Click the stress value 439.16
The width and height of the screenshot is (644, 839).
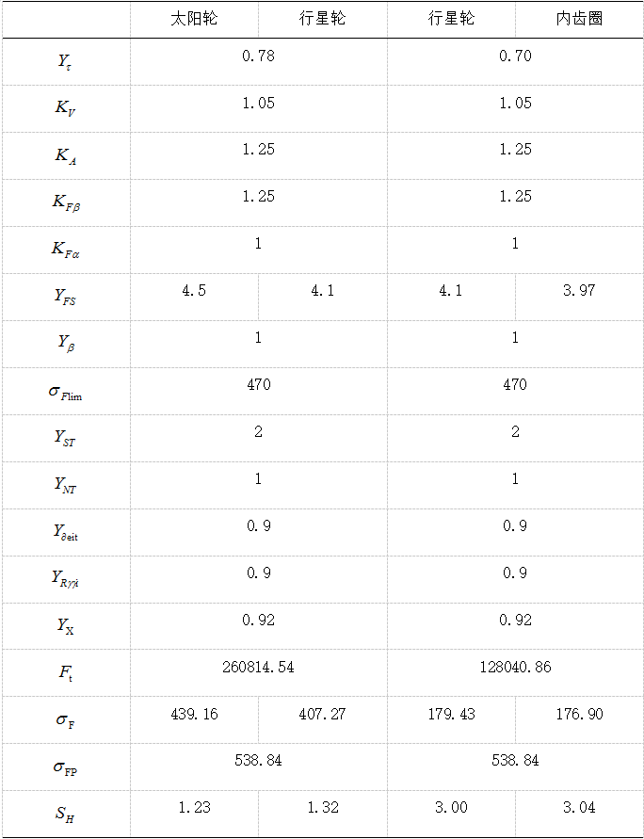194,715
